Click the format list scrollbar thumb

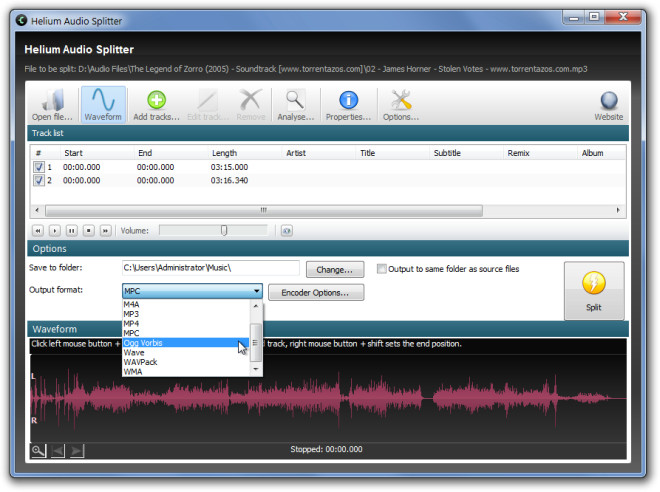pyautogui.click(x=256, y=343)
